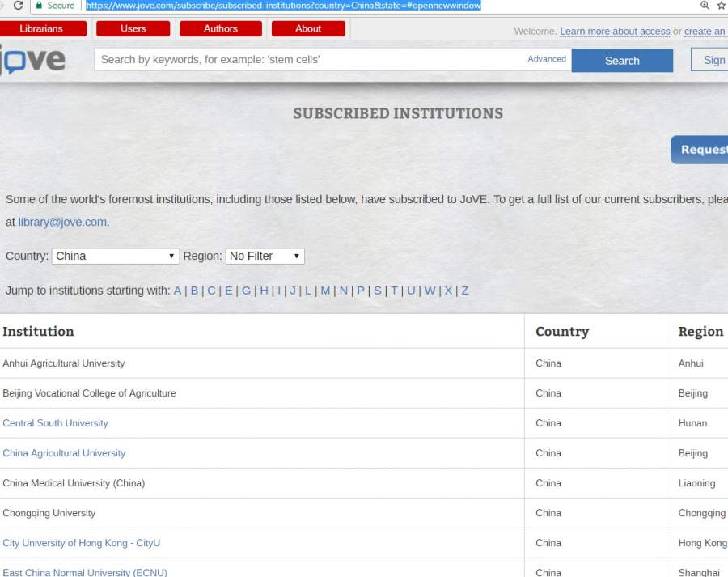
Task: Open the Authors menu
Action: (221, 29)
